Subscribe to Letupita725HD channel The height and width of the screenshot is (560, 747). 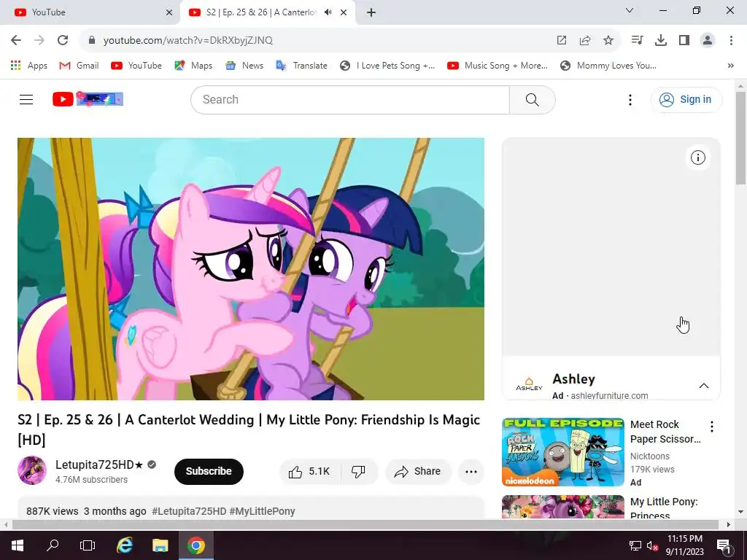209,472
